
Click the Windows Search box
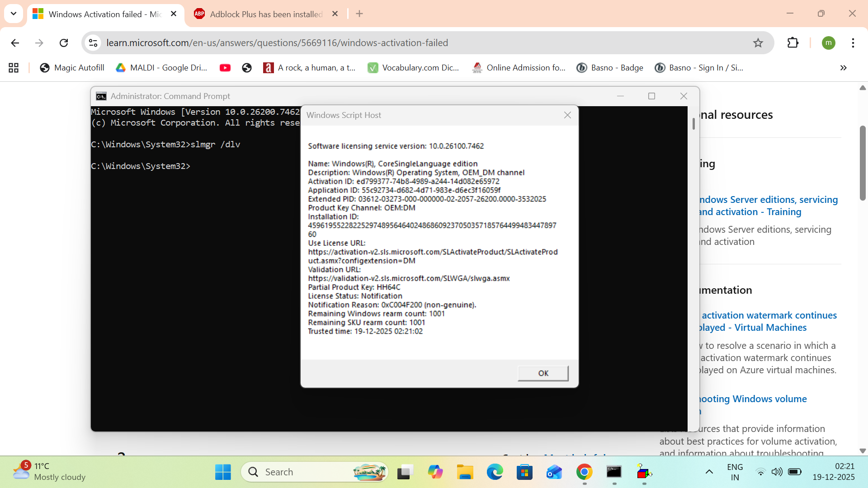point(312,471)
